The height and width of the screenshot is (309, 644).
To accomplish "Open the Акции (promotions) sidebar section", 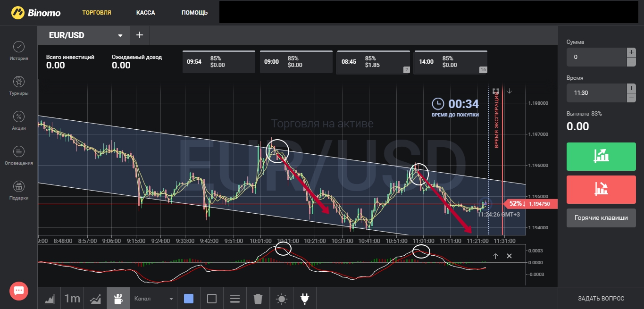I will click(19, 121).
